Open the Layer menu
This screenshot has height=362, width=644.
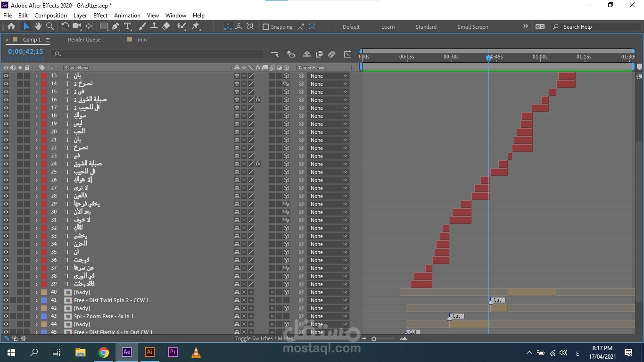point(80,15)
